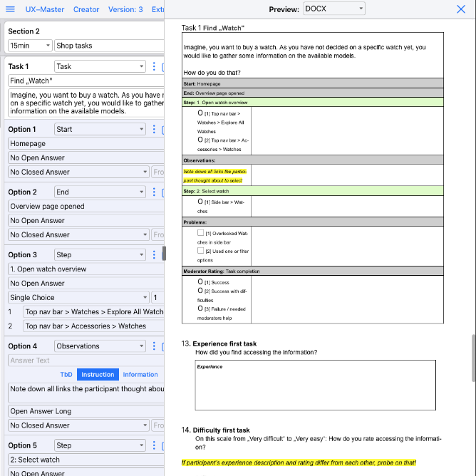476x476 pixels.
Task: Check Used one or filter options box
Action: [x=200, y=250]
